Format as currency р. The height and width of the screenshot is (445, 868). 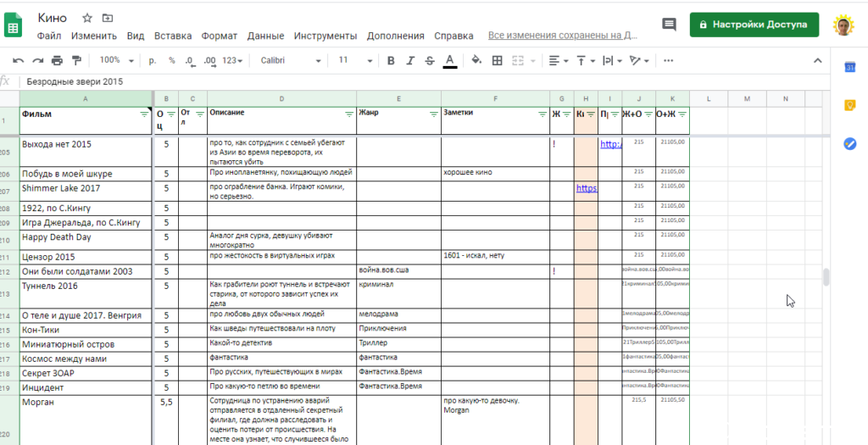[x=153, y=61]
